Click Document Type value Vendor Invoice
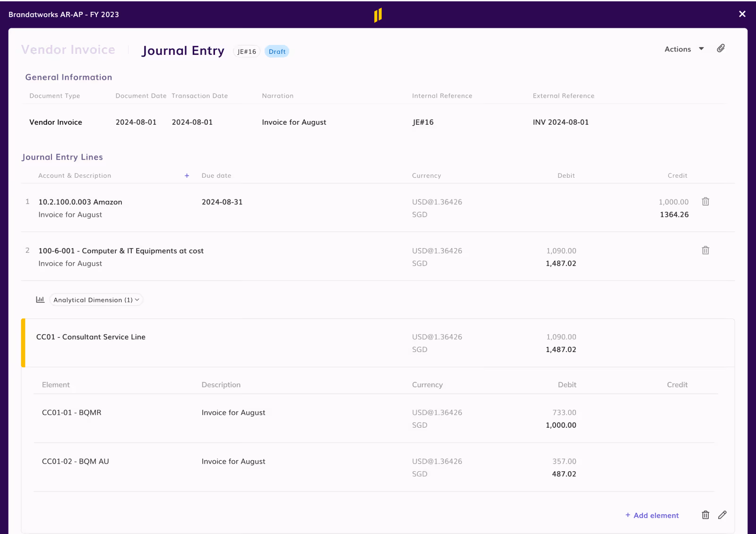Screen dimensions: 756x534 click(x=56, y=122)
